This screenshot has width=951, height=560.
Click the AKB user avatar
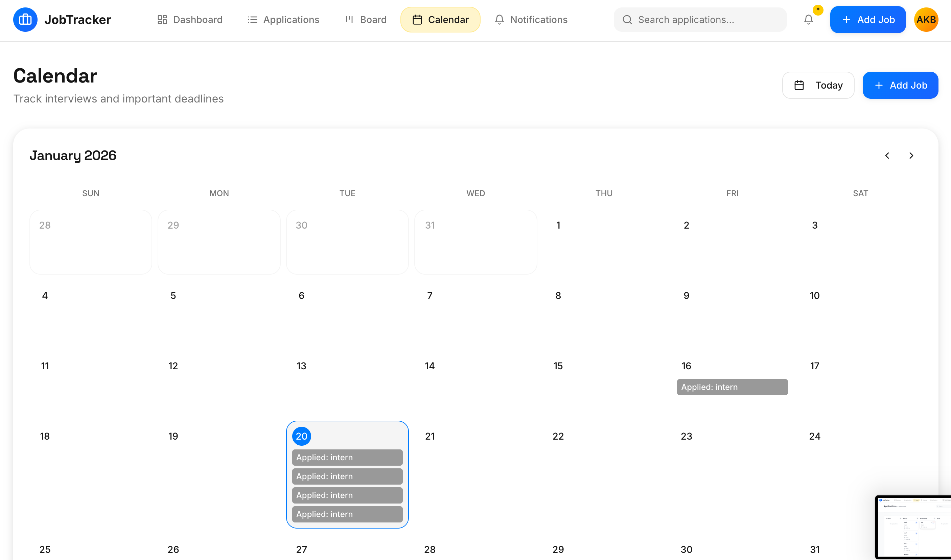926,20
